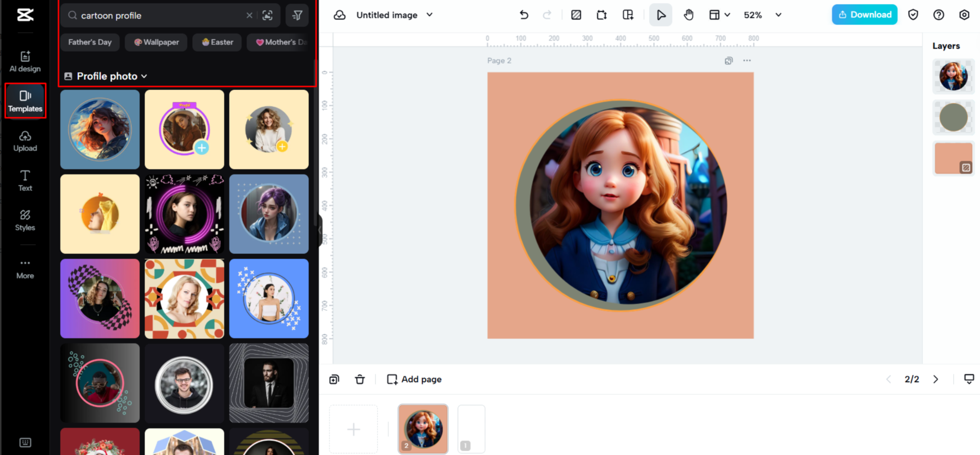Viewport: 980px width, 455px height.
Task: Duplicate Page 2 via header icon
Action: tap(729, 61)
